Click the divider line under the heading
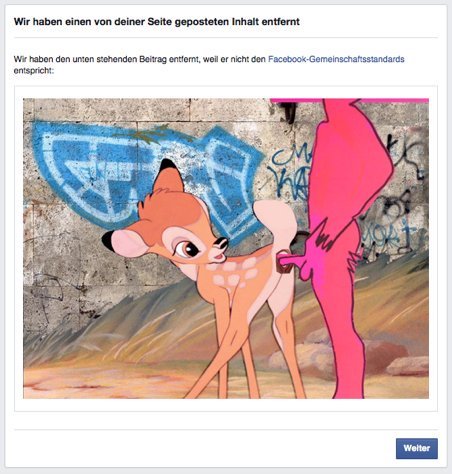Image resolution: width=452 pixels, height=474 pixels. coord(226,38)
